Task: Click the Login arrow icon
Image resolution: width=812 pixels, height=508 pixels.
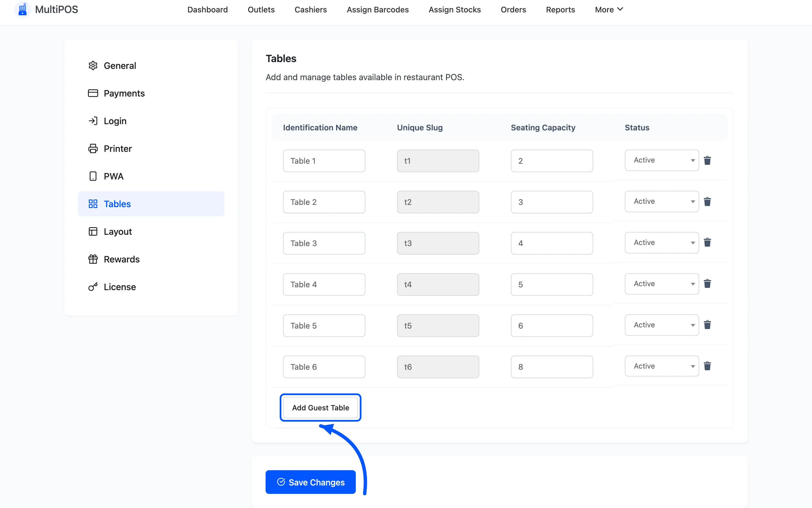Action: 93,121
